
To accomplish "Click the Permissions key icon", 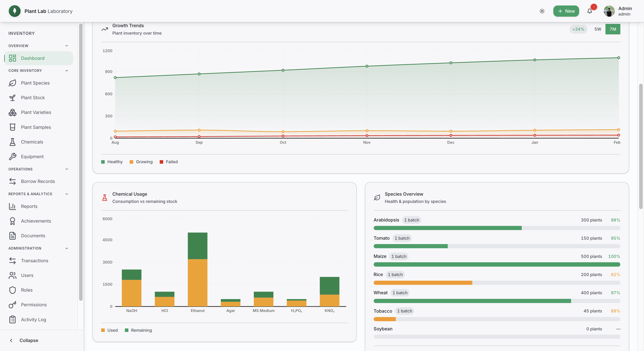I will [x=12, y=305].
